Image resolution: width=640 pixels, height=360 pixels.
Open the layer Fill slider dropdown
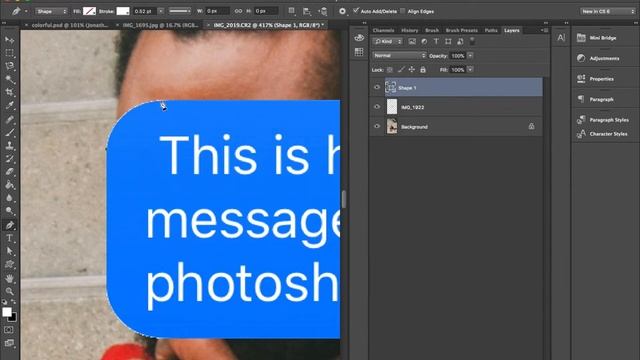pos(470,70)
